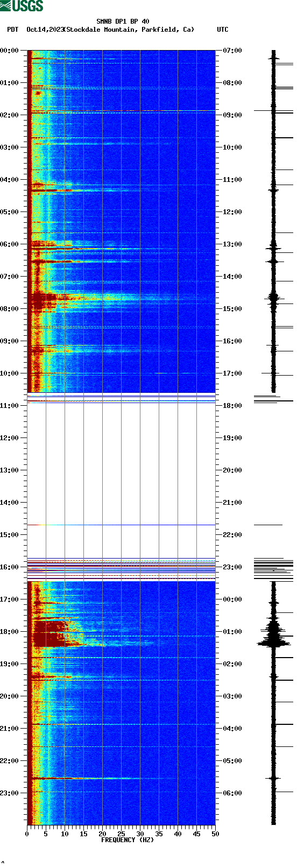Viewport: 297px width, 868px height.
Task: Click the PDT 07:00 time label
Action: 9,277
